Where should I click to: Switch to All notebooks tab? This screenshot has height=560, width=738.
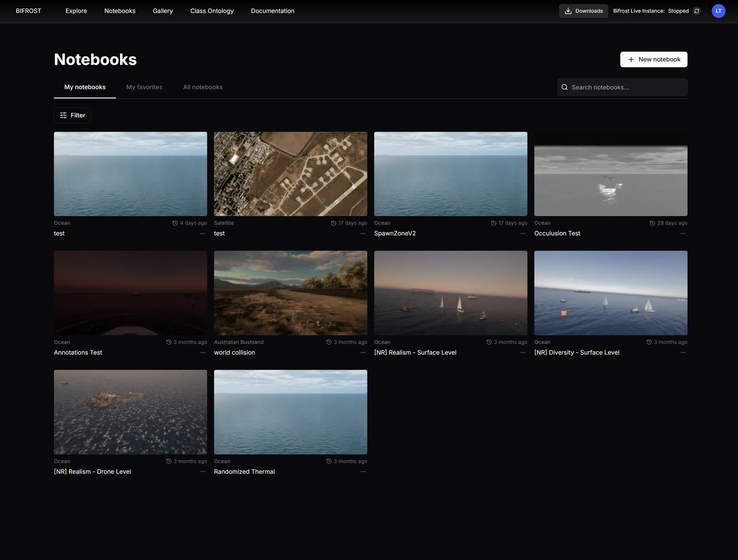(x=203, y=87)
